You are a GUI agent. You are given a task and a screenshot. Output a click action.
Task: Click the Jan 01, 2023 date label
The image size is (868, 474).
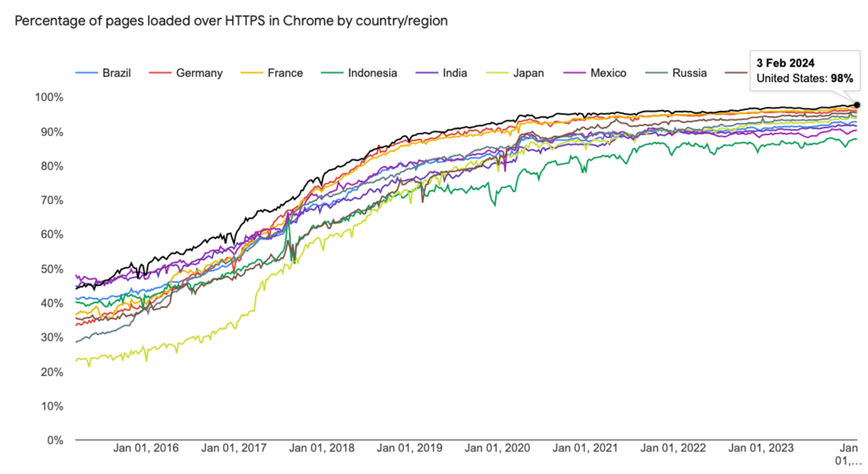[x=760, y=447]
